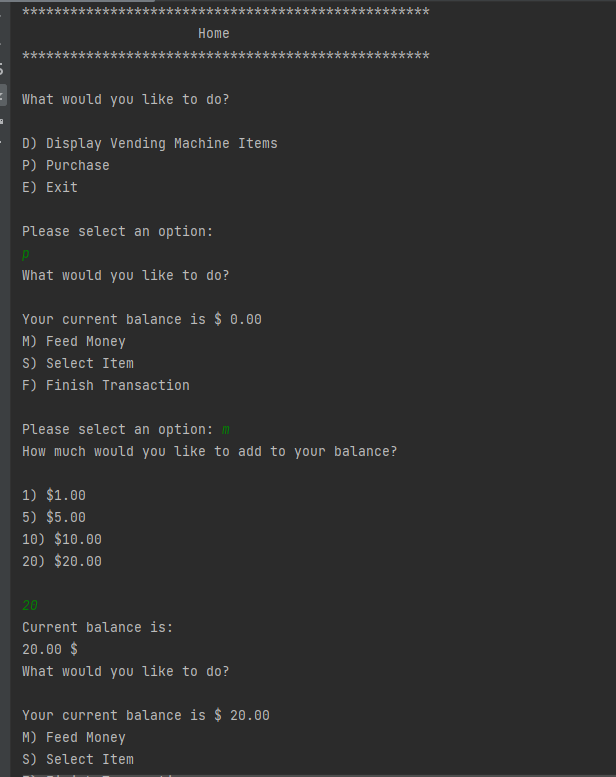
Task: Click the 'E) Exit' option line
Action: click(x=50, y=187)
